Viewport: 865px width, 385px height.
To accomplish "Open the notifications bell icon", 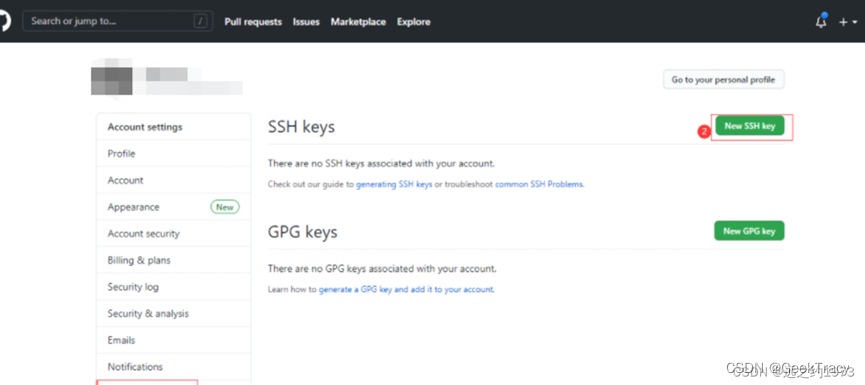I will coord(821,22).
